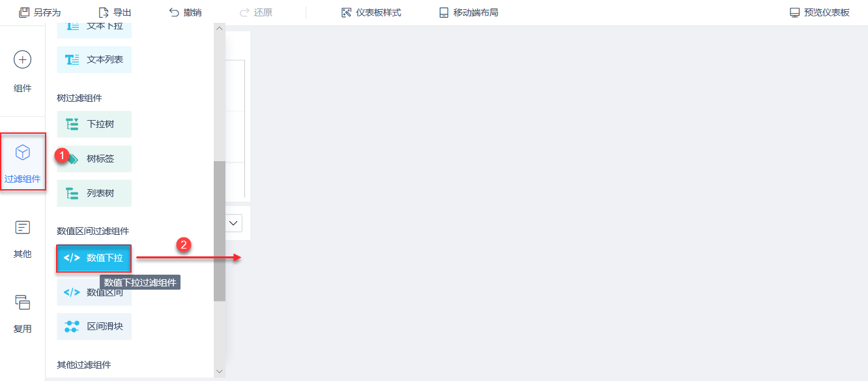This screenshot has width=868, height=381.
Task: Expand the dropdown chevron on canvas
Action: (234, 223)
